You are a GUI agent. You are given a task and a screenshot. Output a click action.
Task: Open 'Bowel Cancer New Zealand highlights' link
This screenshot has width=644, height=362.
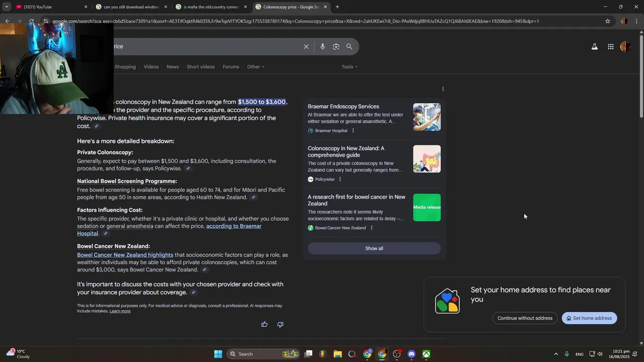point(125,255)
